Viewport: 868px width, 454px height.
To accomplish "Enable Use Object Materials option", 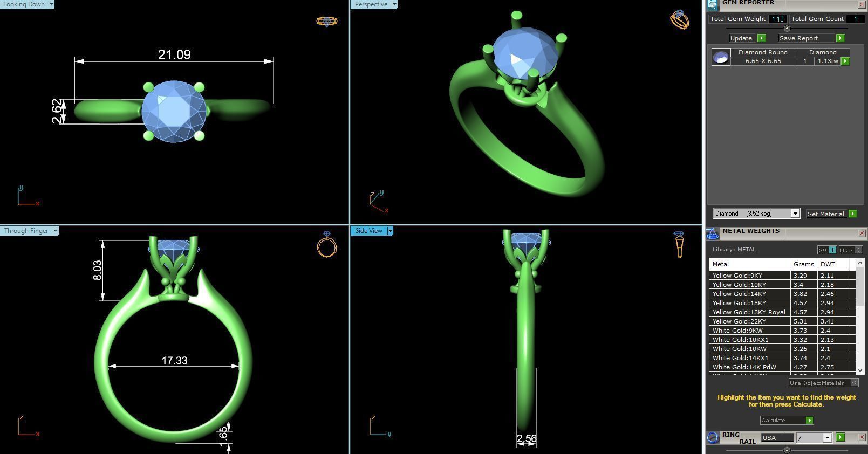I will 823,383.
